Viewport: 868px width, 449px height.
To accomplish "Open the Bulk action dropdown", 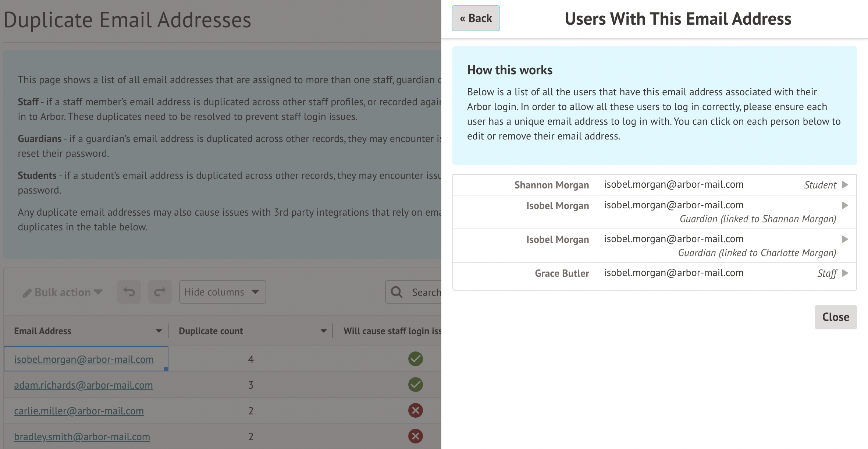I will pos(63,292).
